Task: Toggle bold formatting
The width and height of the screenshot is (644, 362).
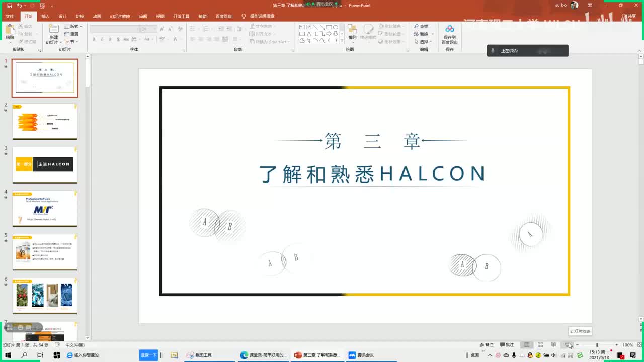Action: [93, 39]
